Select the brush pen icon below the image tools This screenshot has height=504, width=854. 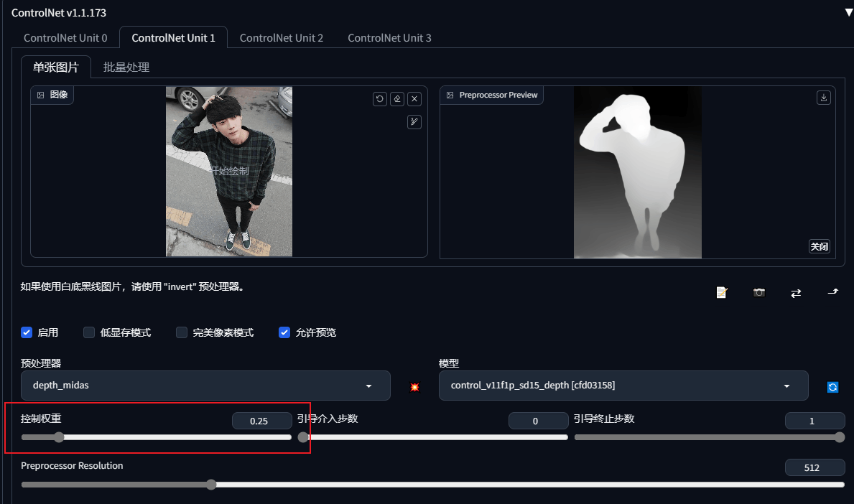(414, 122)
